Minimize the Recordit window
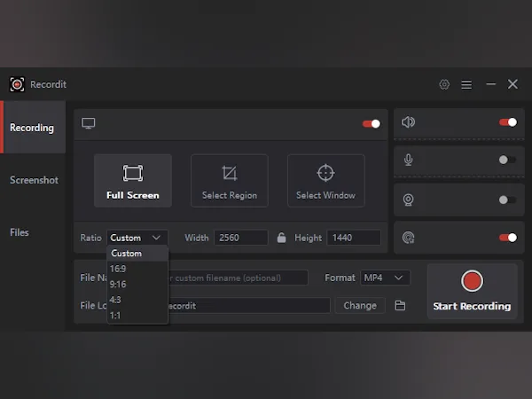Image resolution: width=532 pixels, height=399 pixels. (x=490, y=84)
